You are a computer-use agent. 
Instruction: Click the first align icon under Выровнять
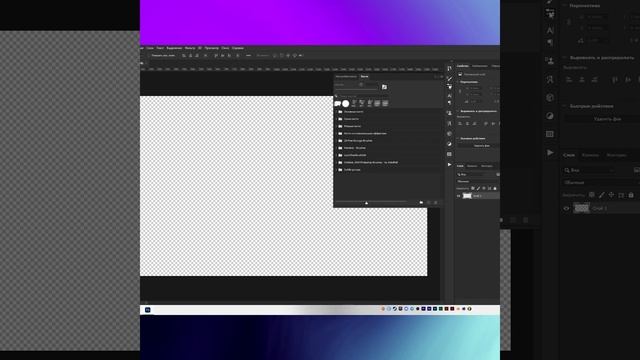460,123
